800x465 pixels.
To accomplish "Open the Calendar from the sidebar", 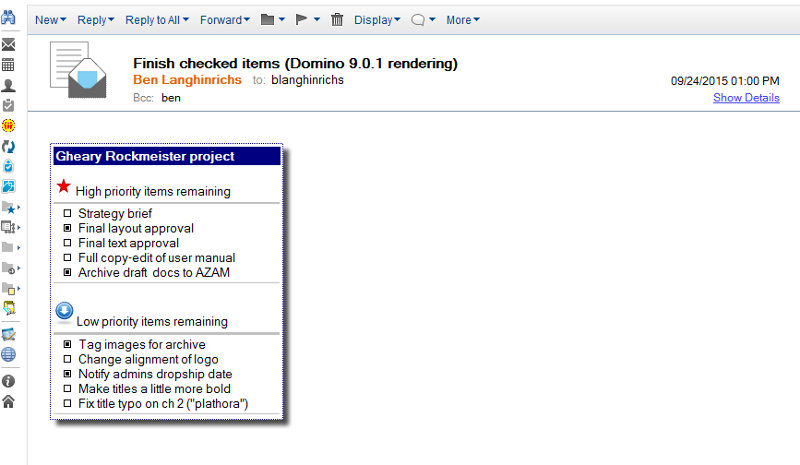I will tap(8, 65).
